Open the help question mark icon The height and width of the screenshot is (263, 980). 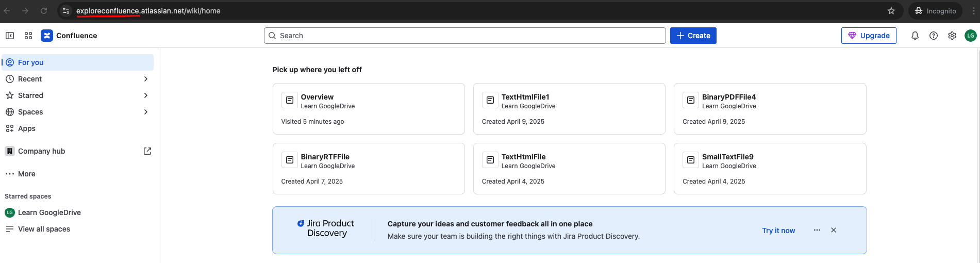point(934,36)
